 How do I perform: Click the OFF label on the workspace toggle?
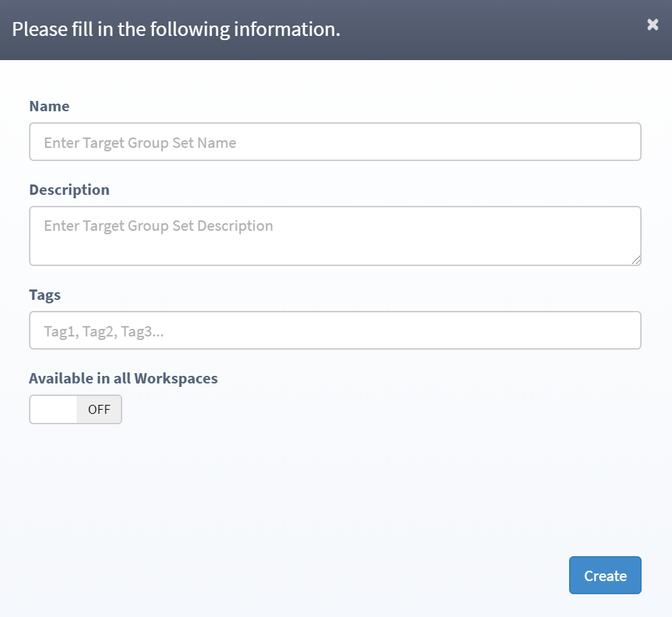[x=98, y=409]
